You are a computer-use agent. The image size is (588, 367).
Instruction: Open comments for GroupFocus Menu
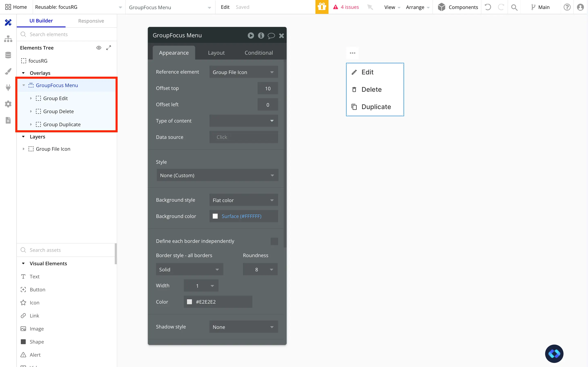coord(271,35)
